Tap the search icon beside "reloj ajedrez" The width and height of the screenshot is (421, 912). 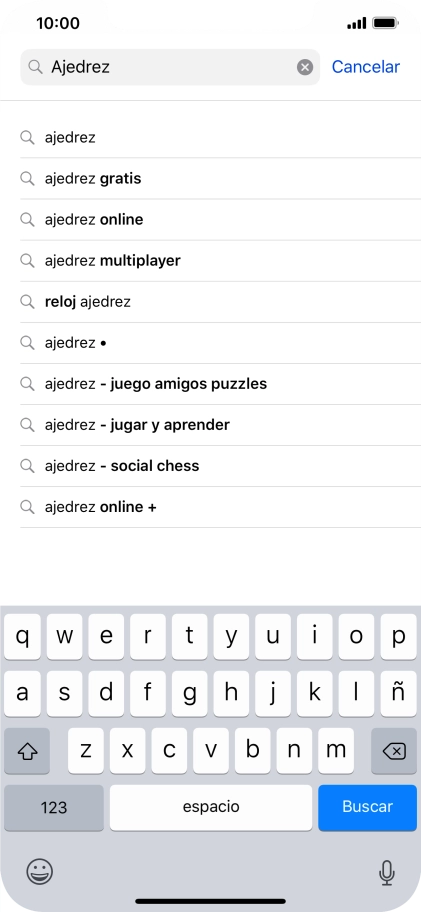click(x=27, y=301)
